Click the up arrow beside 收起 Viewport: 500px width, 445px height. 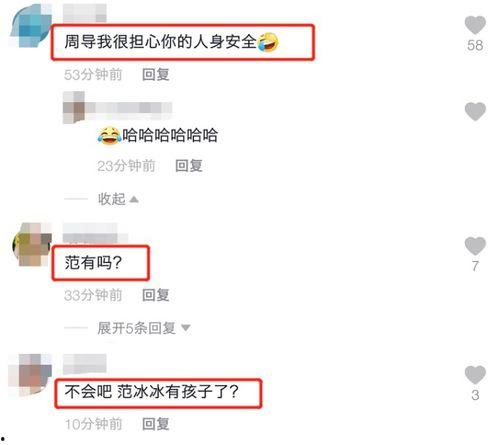point(134,199)
